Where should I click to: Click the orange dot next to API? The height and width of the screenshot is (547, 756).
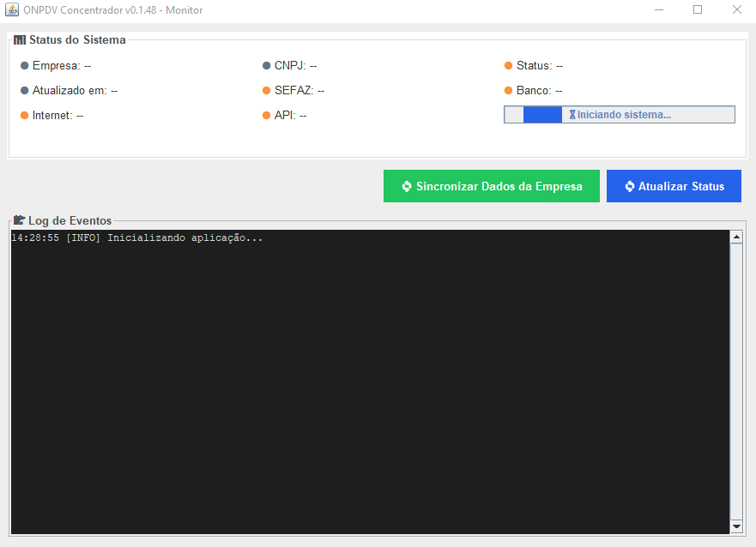pos(267,116)
